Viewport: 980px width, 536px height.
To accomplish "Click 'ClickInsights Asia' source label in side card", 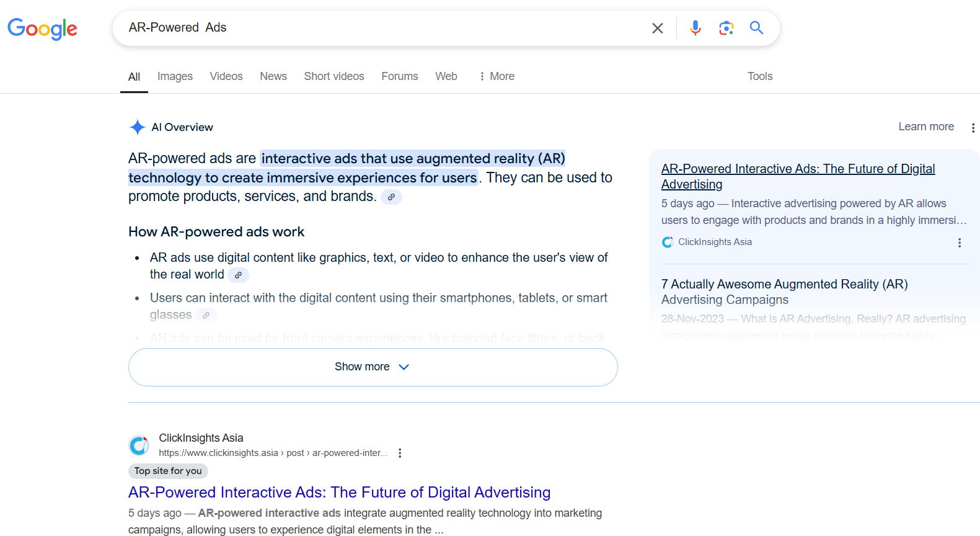I will click(x=715, y=242).
